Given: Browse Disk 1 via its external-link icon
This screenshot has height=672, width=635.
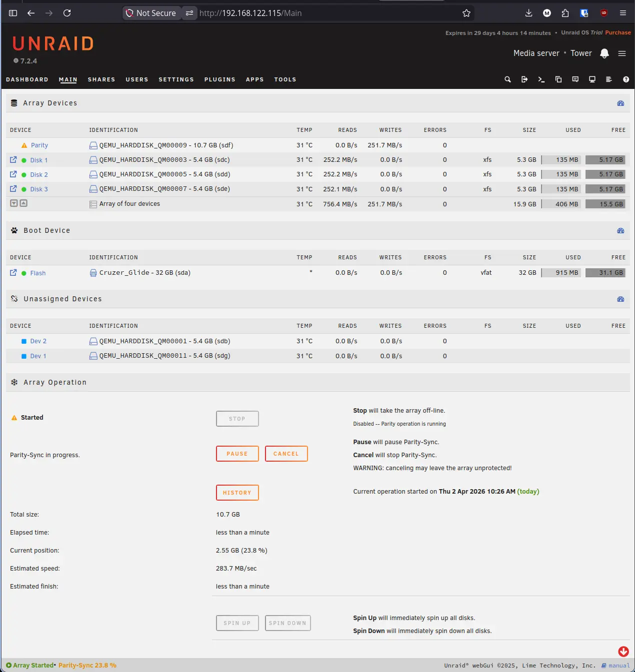Looking at the screenshot, I should (13, 160).
